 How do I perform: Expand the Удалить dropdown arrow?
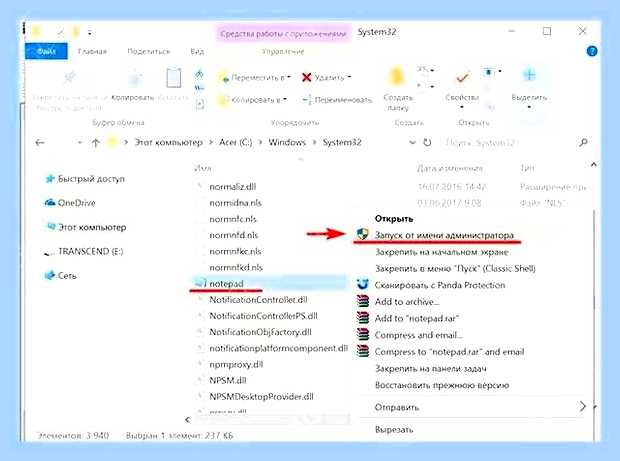[349, 77]
